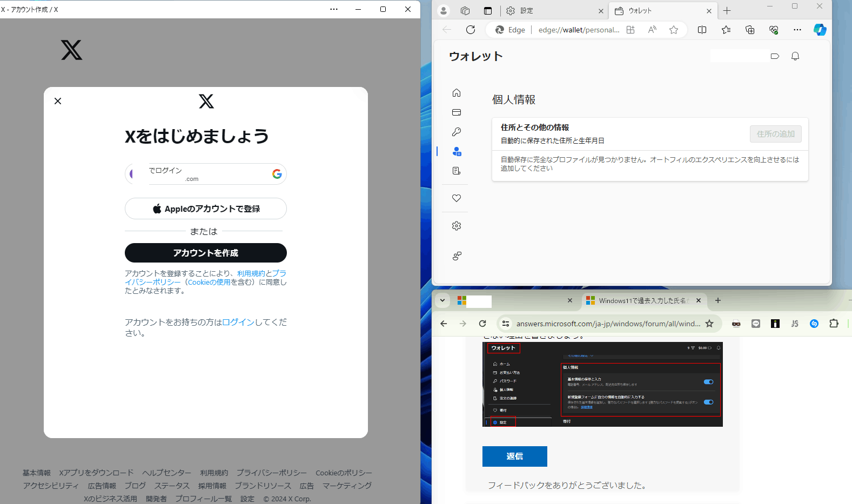Open the Edge profile icon
The width and height of the screenshot is (852, 504).
pyautogui.click(x=444, y=10)
